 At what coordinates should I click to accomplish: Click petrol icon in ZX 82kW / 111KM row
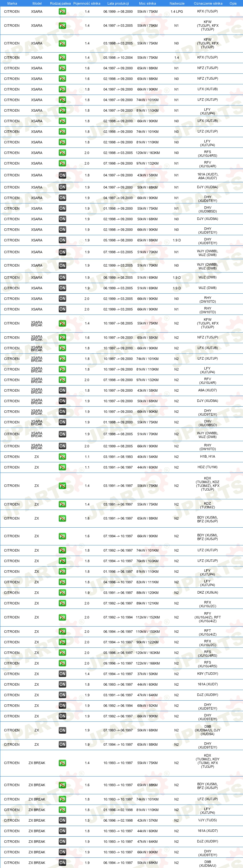click(62, 582)
